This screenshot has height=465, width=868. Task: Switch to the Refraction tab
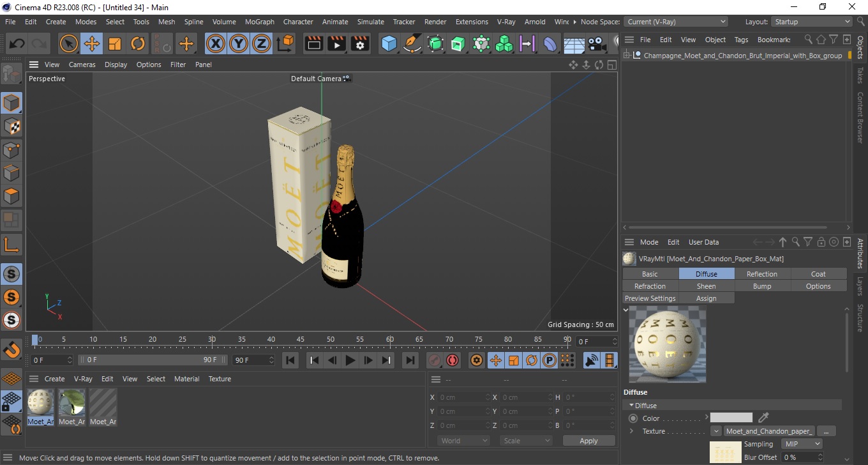650,286
